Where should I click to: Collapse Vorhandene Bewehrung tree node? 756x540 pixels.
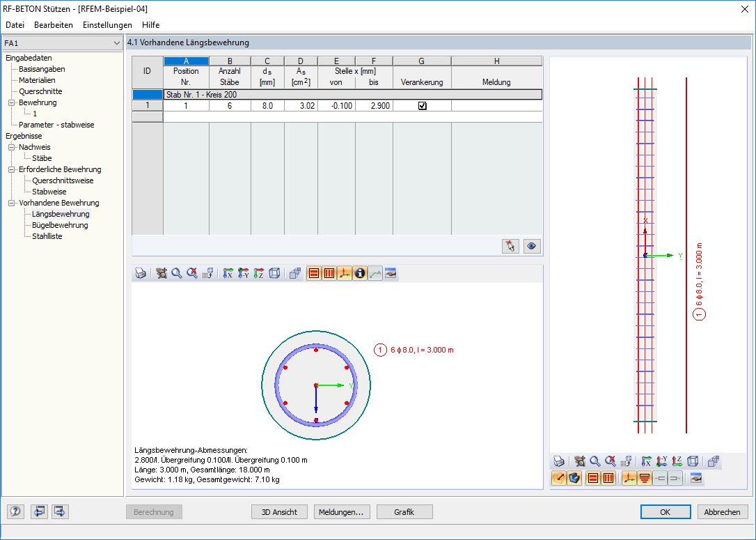pos(12,203)
